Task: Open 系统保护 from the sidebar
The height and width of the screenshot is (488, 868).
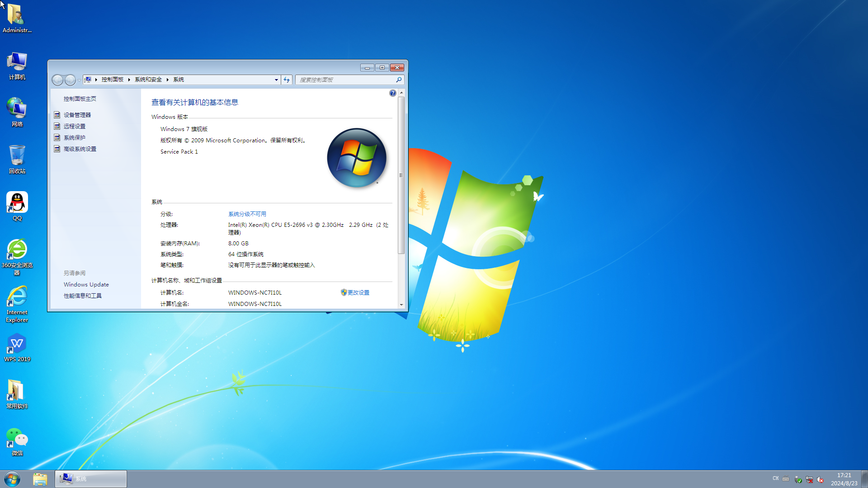Action: click(x=75, y=137)
